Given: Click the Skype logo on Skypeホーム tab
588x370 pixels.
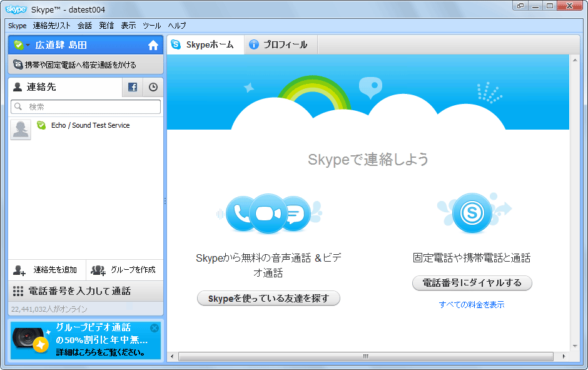Looking at the screenshot, I should click(x=176, y=44).
